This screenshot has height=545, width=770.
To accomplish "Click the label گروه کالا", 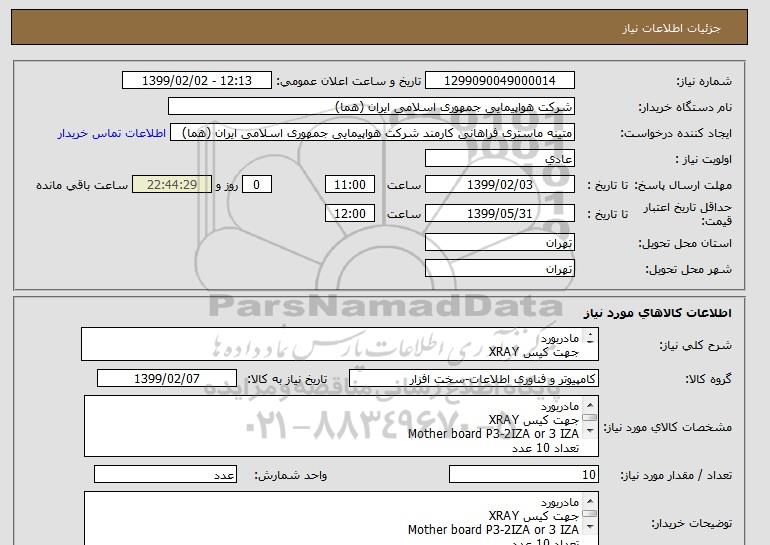I will (x=708, y=379).
